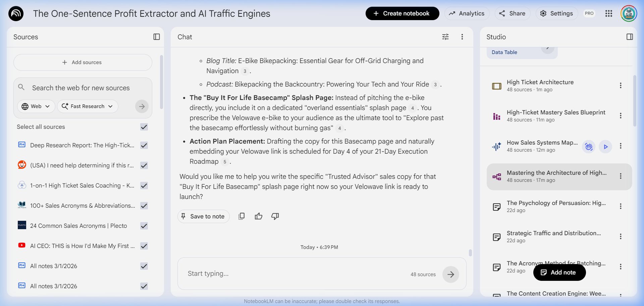Copy the chat response
644x306 pixels.
tap(241, 216)
